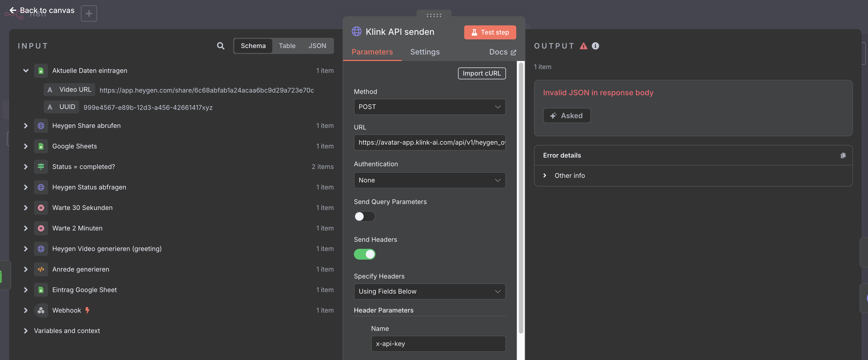Click the sheet icon next to Eintrag Google Sheet

point(41,290)
